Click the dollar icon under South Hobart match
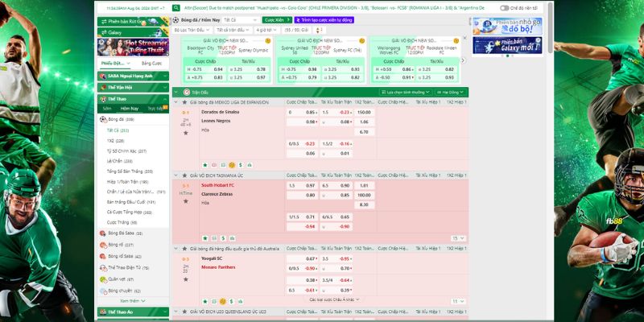The image size is (644, 322). pos(223,238)
